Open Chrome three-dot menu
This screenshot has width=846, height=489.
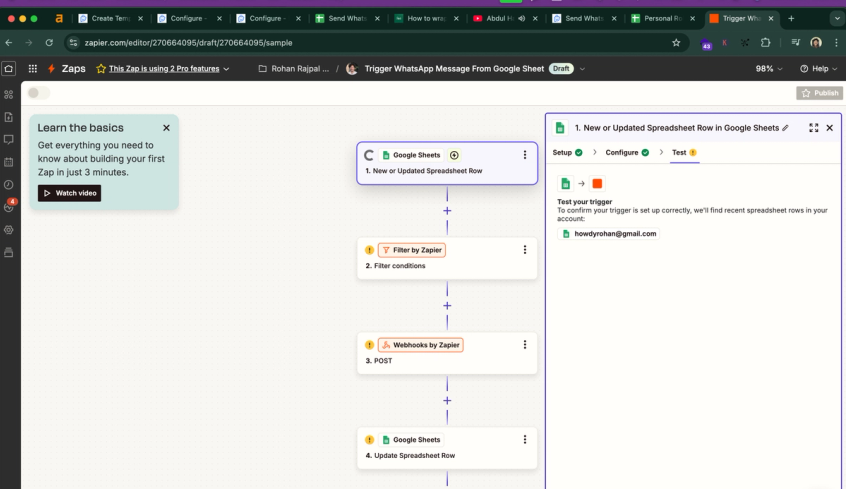836,43
